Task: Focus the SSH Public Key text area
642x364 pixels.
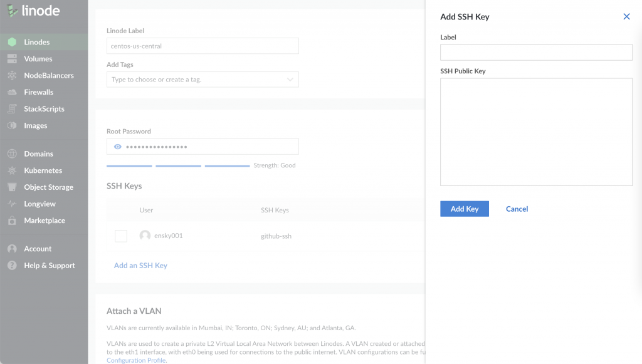Action: coord(536,132)
